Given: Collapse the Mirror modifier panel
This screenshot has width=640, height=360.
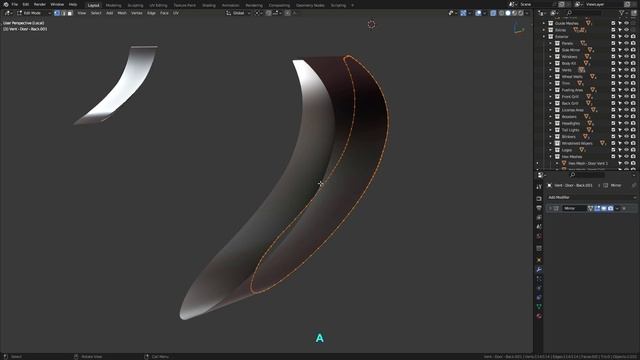Looking at the screenshot, I should coord(550,208).
